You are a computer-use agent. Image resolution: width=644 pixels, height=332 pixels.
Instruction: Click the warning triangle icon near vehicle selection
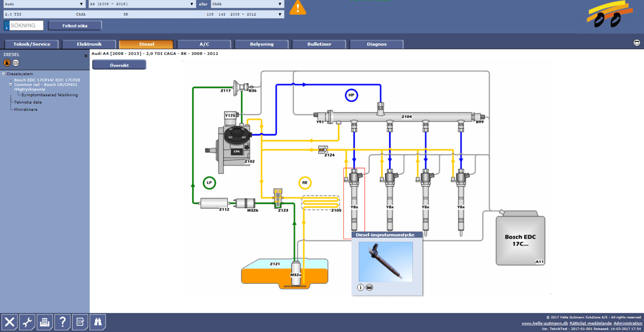[x=298, y=8]
